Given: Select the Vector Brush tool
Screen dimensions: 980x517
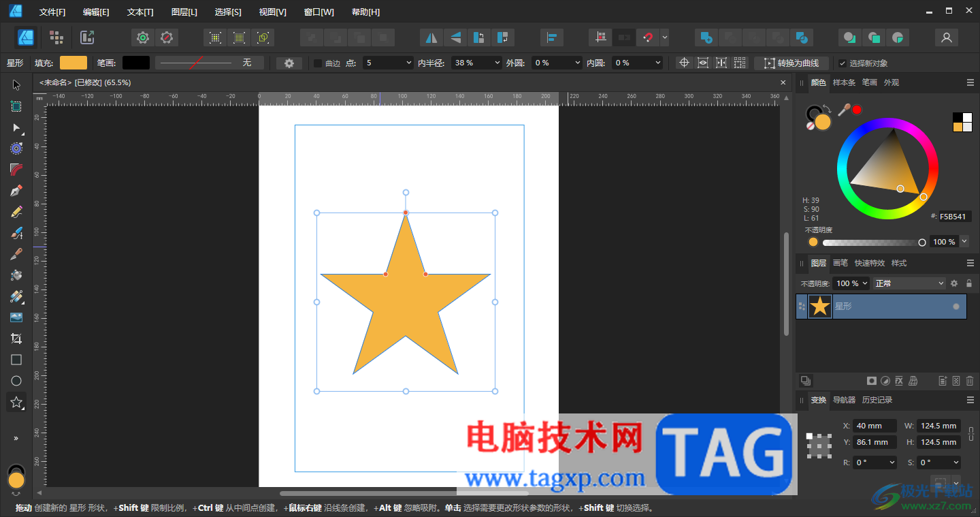Looking at the screenshot, I should click(16, 233).
